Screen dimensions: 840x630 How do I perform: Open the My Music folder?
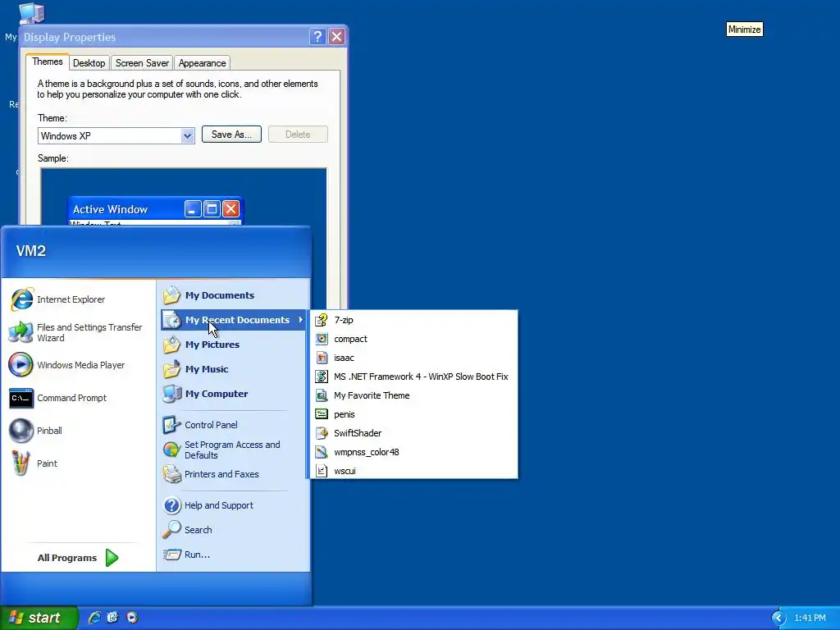tap(234, 369)
